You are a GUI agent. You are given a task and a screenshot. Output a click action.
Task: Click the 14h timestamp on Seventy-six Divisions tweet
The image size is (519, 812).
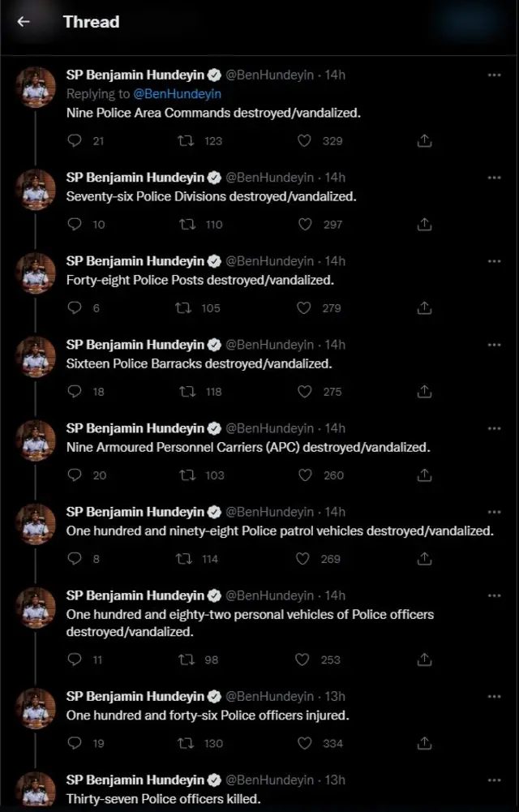coord(335,178)
